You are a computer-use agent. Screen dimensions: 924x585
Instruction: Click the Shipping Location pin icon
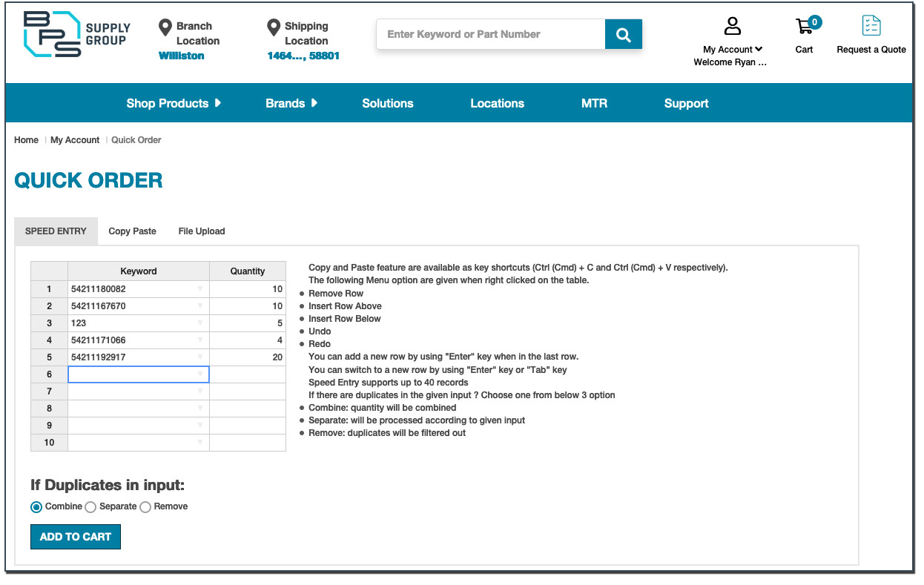pos(274,28)
